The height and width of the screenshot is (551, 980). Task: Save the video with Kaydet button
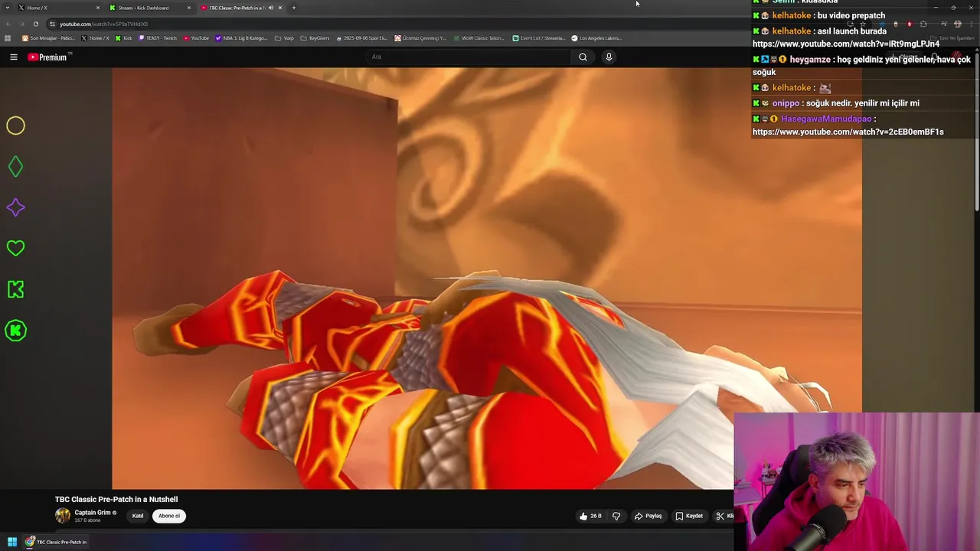(x=689, y=516)
